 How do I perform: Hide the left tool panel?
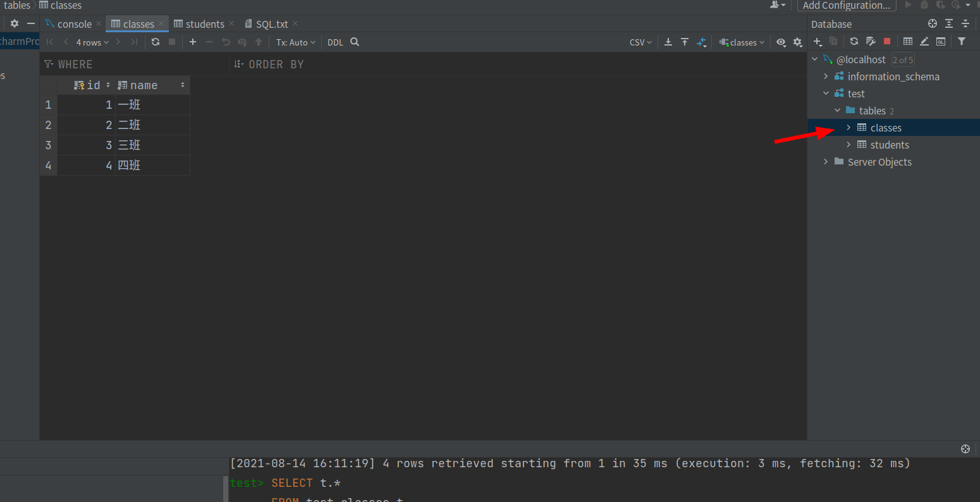(x=30, y=24)
